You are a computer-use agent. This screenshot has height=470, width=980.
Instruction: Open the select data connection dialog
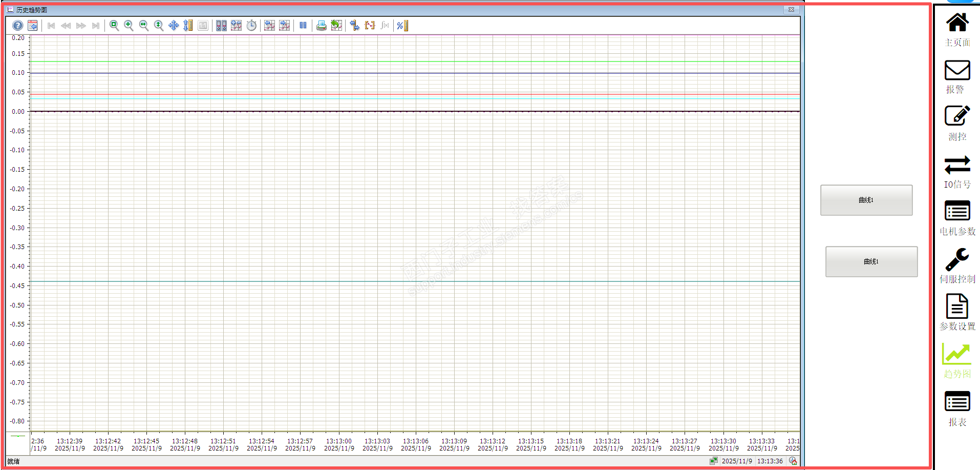pos(221,26)
